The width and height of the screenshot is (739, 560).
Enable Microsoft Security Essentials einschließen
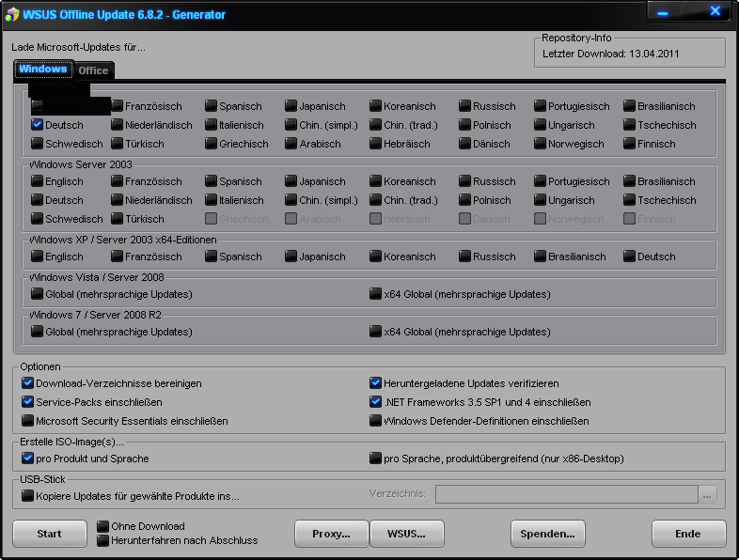click(x=28, y=421)
